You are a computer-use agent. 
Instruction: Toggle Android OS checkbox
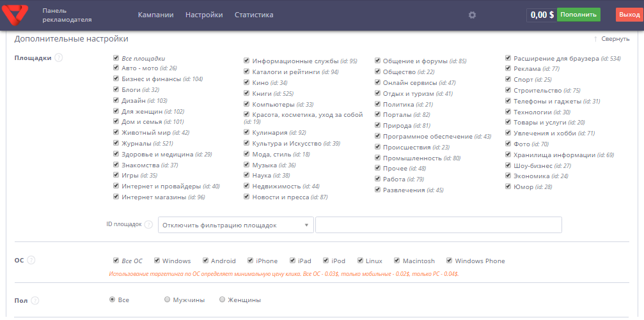pos(205,261)
